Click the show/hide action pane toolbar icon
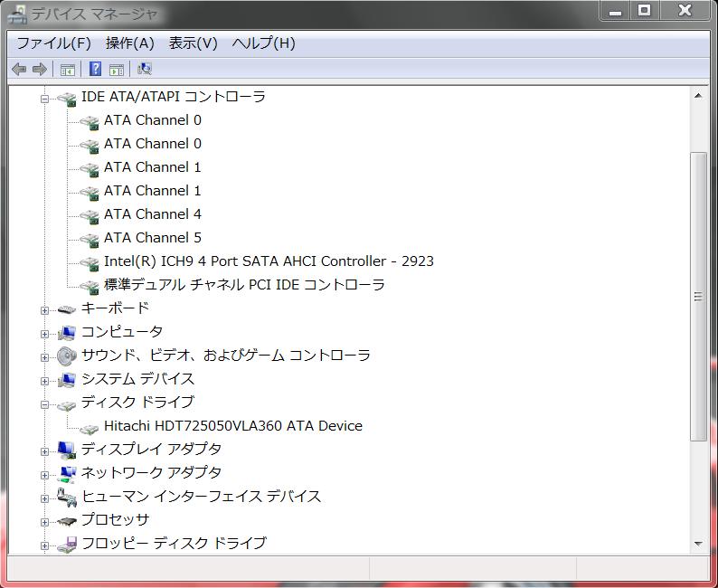The height and width of the screenshot is (588, 718). (x=117, y=70)
